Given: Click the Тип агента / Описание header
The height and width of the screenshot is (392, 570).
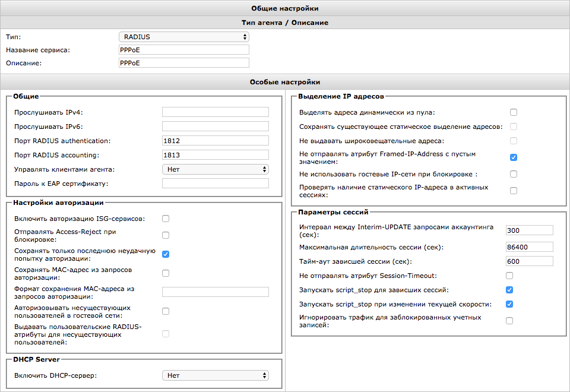Looking at the screenshot, I should (285, 23).
